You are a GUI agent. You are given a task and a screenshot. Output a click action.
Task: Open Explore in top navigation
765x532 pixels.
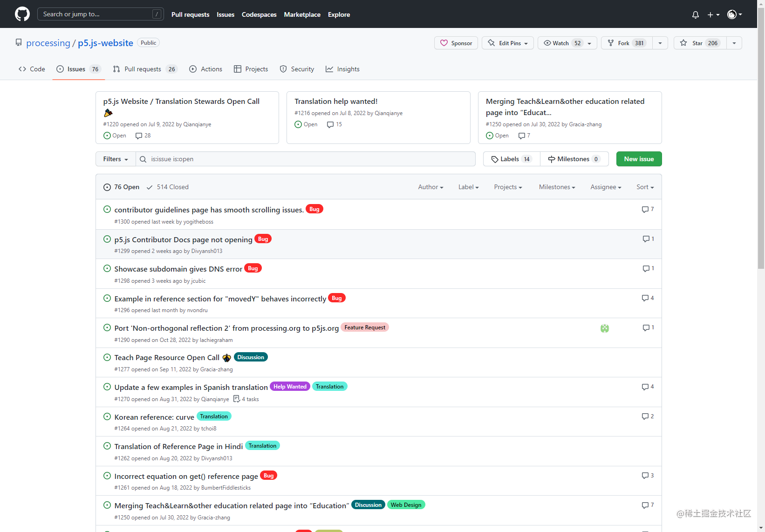pyautogui.click(x=339, y=14)
